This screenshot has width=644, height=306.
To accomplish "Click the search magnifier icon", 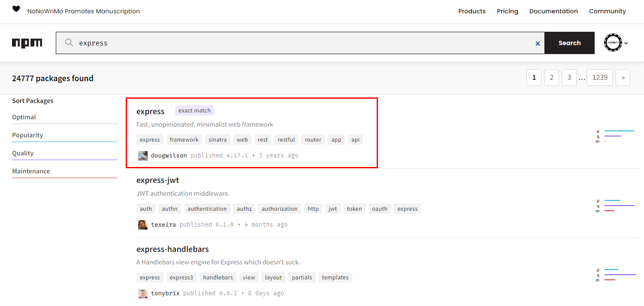I will tap(69, 42).
